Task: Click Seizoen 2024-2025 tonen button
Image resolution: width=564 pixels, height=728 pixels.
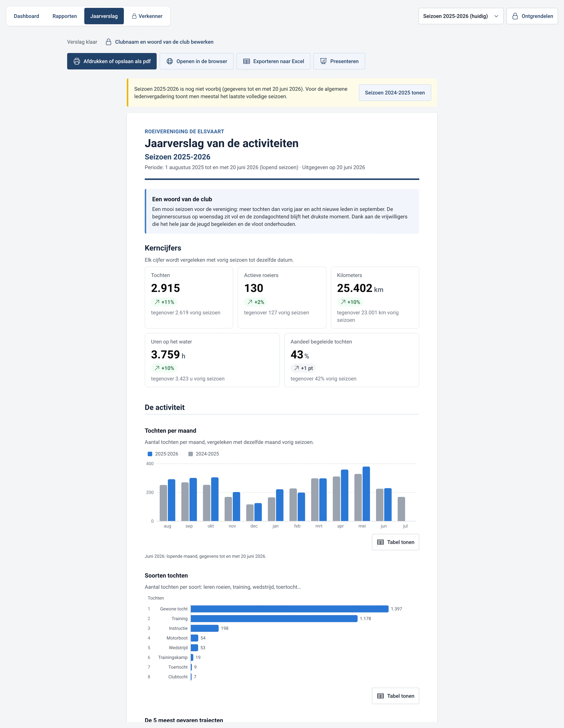Action: coord(395,93)
